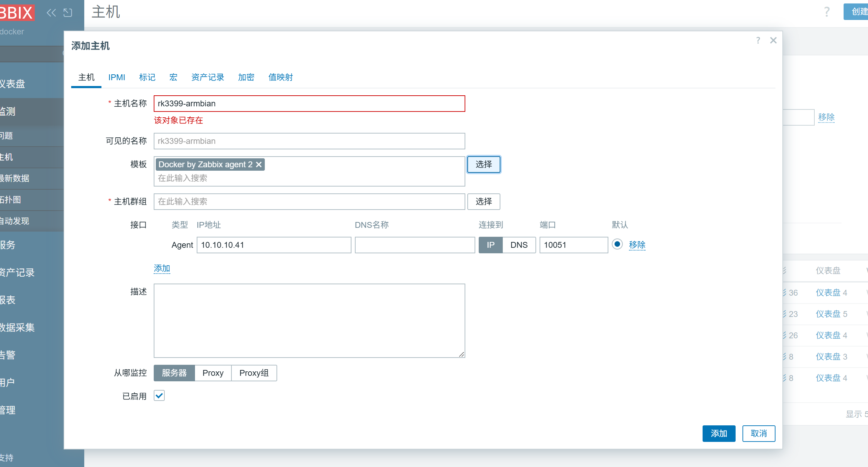Remove Docker by Zabbix agent 2 template
Image resolution: width=868 pixels, height=467 pixels.
point(259,165)
